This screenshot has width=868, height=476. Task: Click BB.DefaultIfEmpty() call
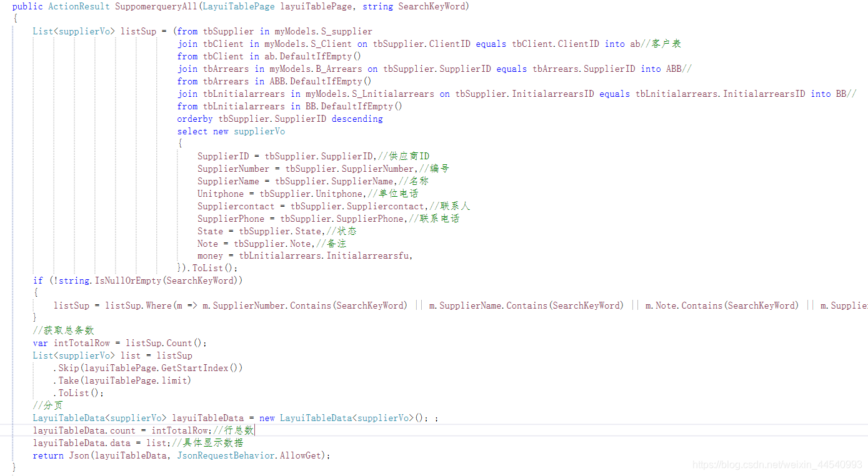tap(354, 106)
